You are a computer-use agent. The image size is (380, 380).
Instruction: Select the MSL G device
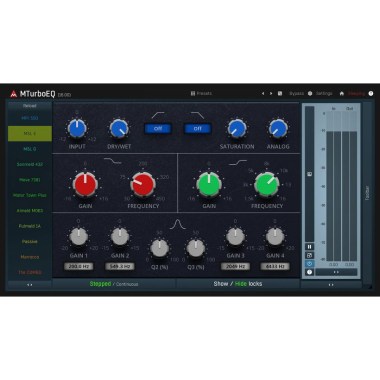tap(30, 149)
